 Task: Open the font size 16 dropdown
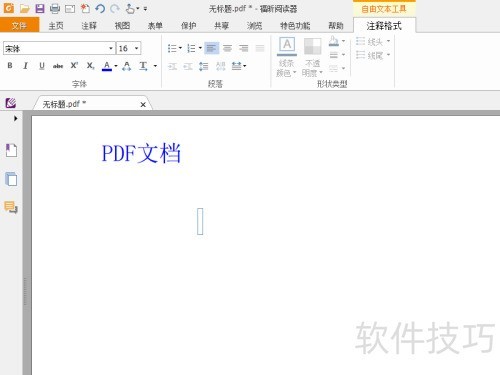point(137,48)
